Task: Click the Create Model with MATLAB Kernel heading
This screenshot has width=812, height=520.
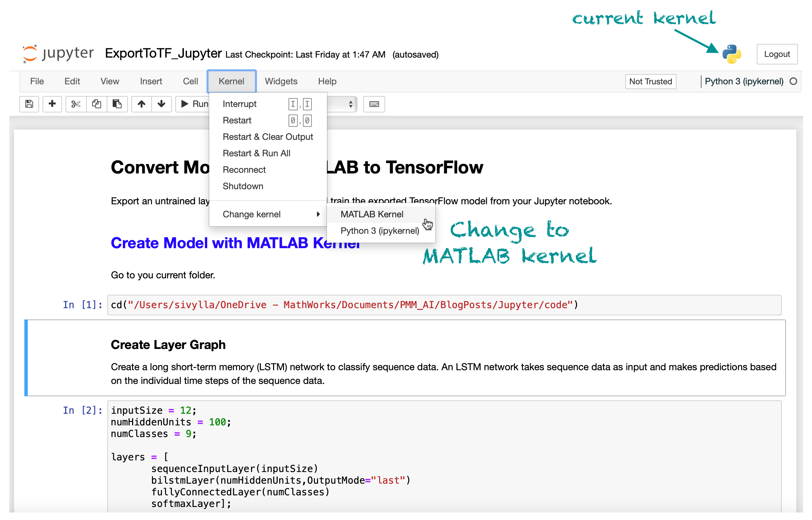Action: click(235, 243)
